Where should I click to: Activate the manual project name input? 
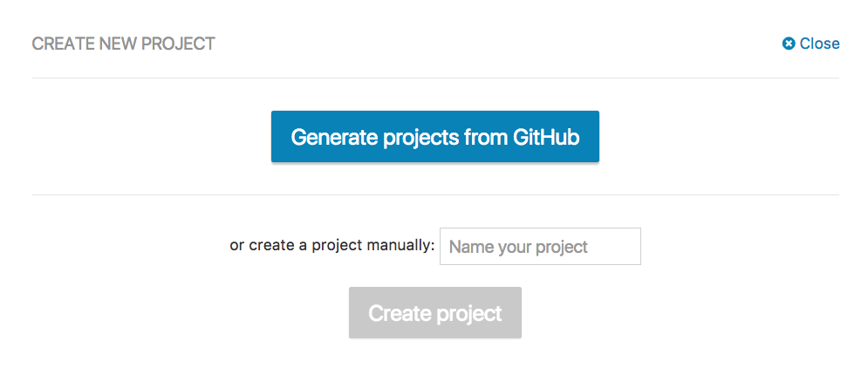coord(540,246)
